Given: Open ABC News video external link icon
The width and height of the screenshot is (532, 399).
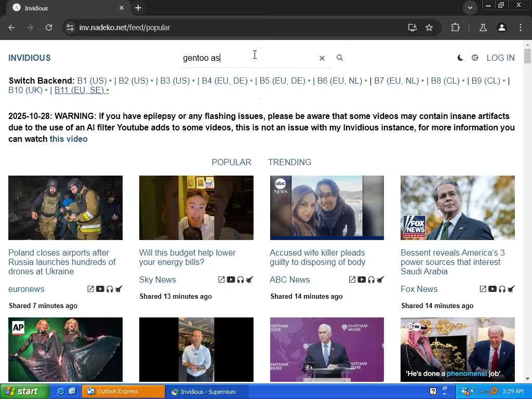Looking at the screenshot, I should coord(352,280).
